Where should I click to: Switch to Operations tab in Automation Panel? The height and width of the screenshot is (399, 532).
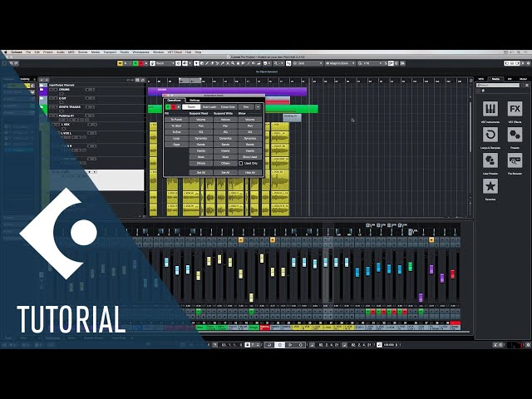coord(175,101)
